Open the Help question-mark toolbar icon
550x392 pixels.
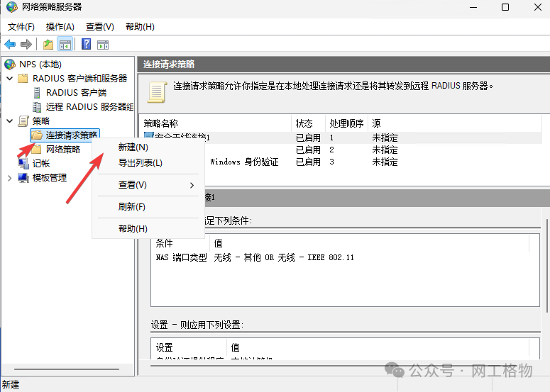tap(87, 44)
